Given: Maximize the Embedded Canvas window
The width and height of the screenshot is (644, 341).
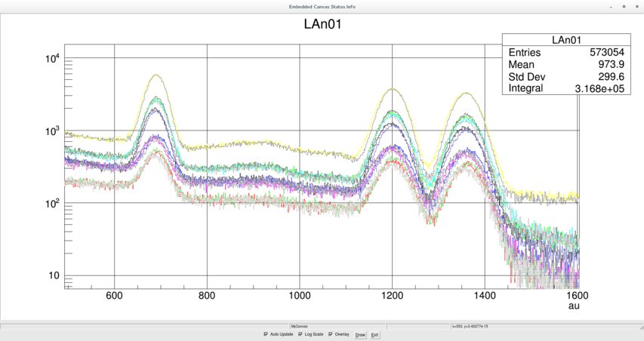Looking at the screenshot, I should click(624, 7).
